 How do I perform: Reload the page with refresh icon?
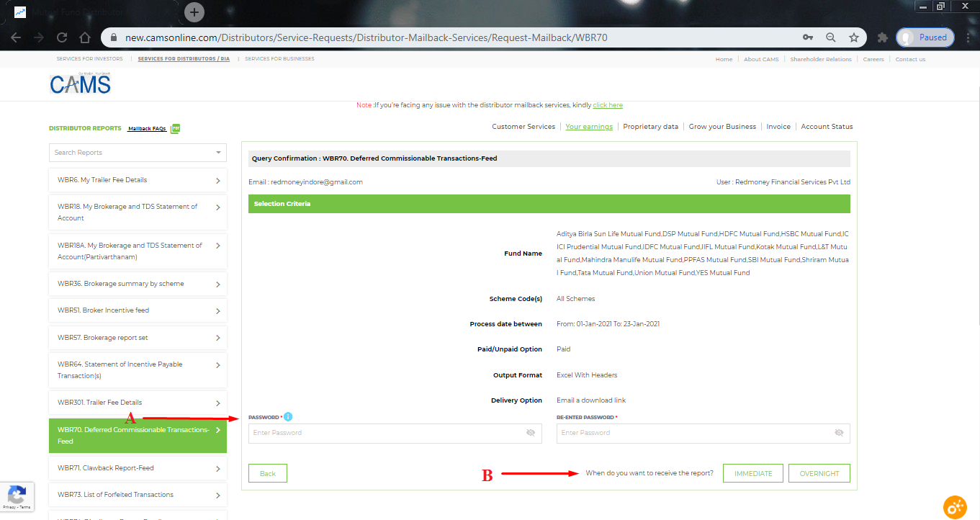(x=62, y=37)
